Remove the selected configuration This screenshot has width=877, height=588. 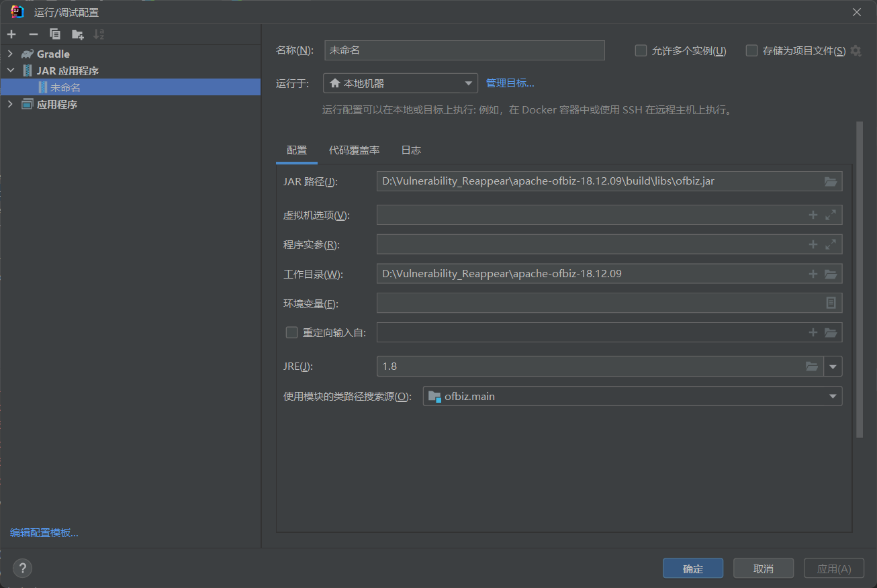pos(34,34)
